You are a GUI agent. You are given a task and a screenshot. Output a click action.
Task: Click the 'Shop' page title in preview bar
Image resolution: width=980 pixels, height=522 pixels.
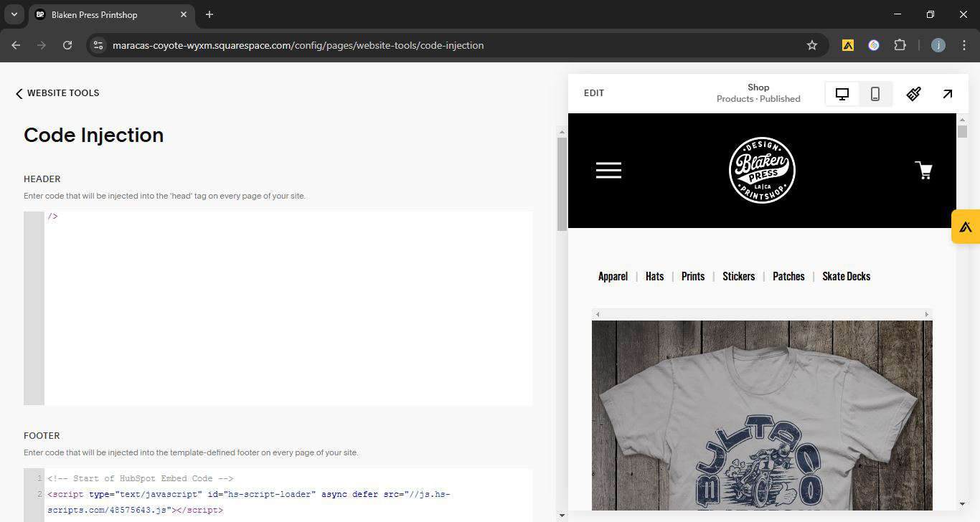point(758,87)
